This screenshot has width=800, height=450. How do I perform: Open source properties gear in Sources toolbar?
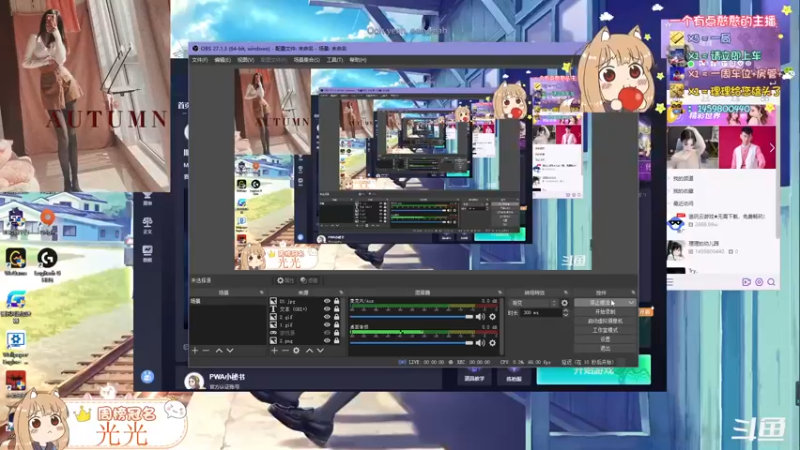(x=296, y=351)
